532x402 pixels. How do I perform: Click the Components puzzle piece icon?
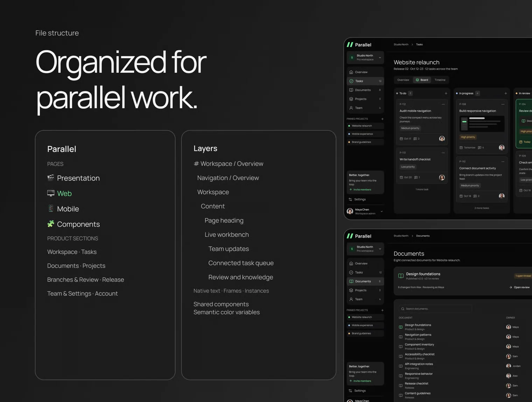51,224
